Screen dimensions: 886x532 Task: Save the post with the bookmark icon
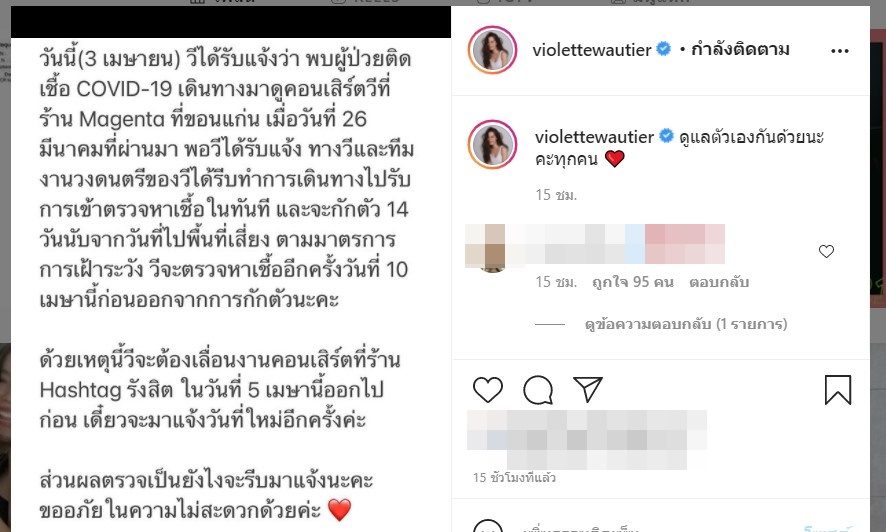point(837,390)
